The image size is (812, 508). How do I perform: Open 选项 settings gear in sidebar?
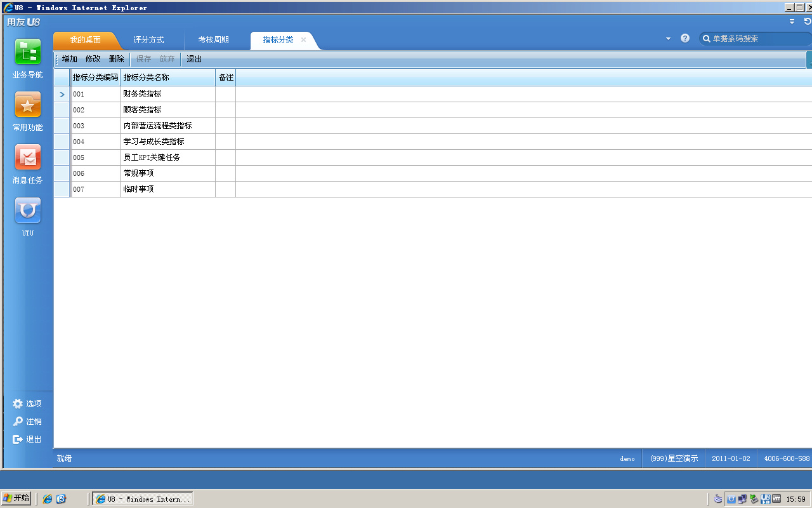pos(27,404)
